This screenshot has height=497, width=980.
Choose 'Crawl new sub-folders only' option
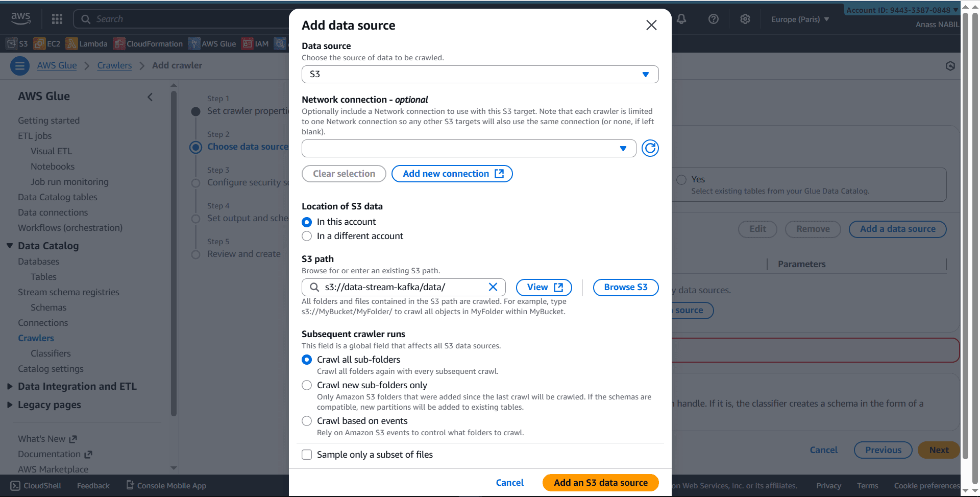point(307,385)
